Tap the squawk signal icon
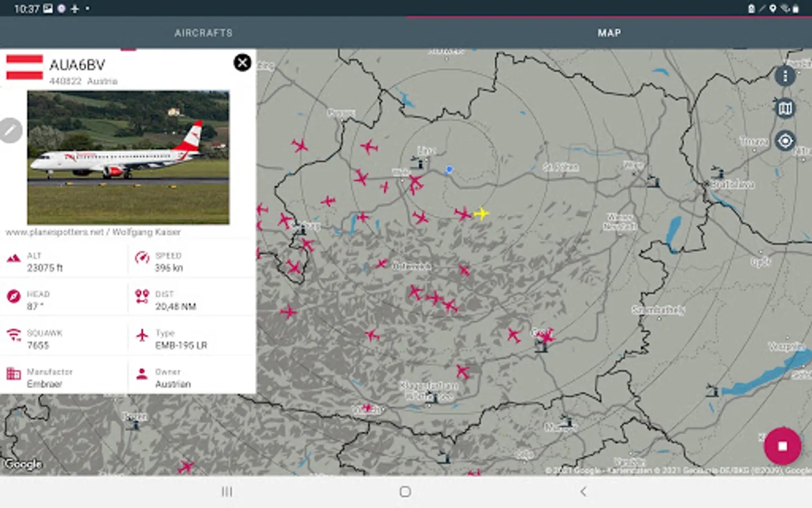812x508 pixels. tap(14, 335)
